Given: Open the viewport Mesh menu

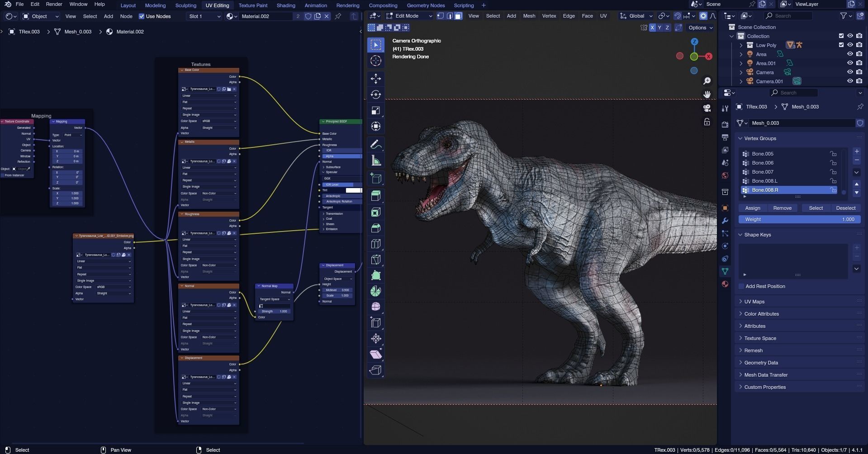Looking at the screenshot, I should point(529,16).
